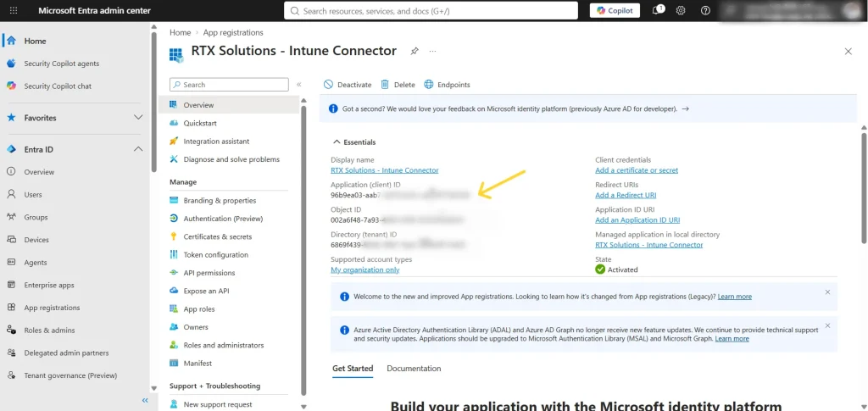Go to Home in the left navigation
The width and height of the screenshot is (868, 411).
coord(35,41)
